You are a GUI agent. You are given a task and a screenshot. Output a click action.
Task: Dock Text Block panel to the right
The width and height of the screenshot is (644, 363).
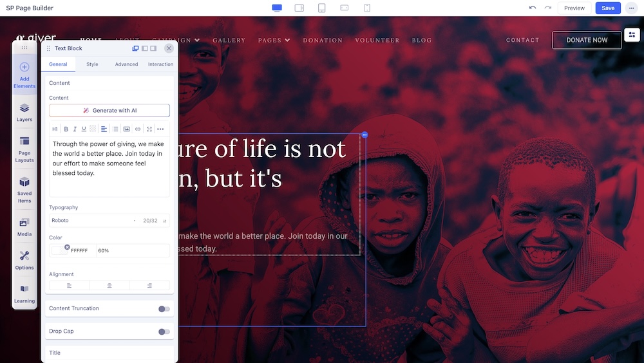(x=153, y=48)
